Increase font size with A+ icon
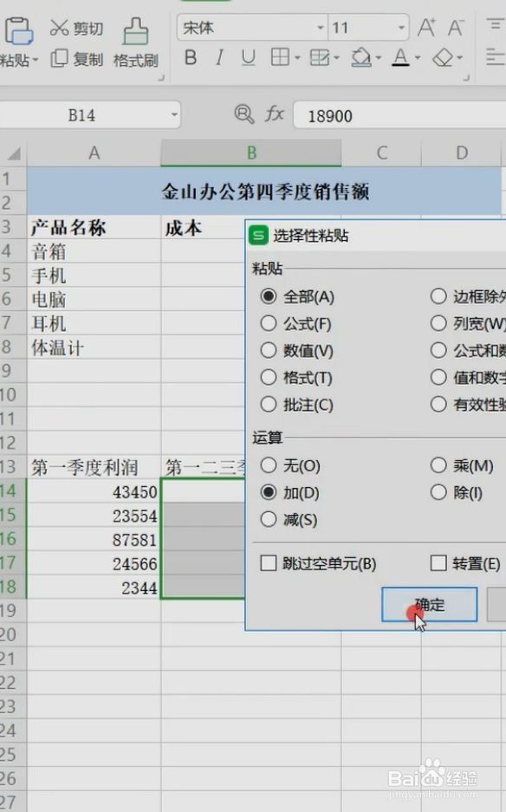This screenshot has width=506, height=812. click(427, 28)
